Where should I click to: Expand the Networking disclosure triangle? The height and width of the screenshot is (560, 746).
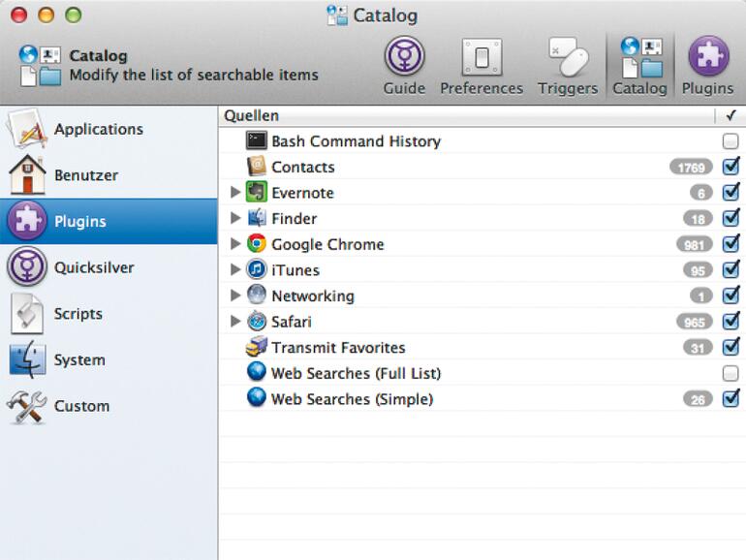pyautogui.click(x=235, y=296)
